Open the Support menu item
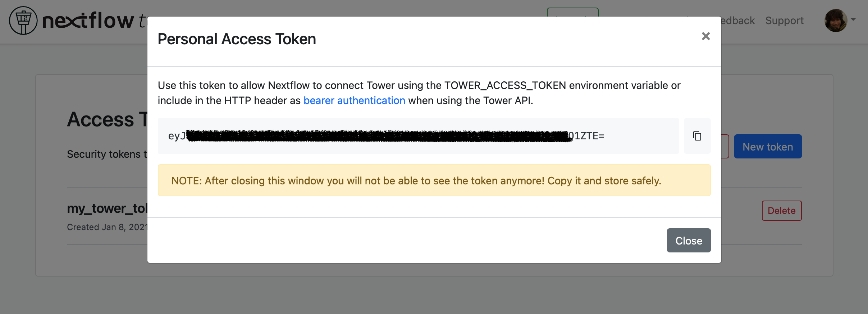868x314 pixels. (784, 21)
